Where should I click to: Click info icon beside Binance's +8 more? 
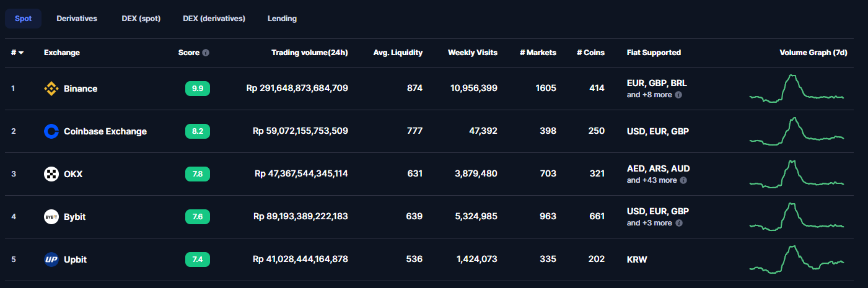point(678,95)
